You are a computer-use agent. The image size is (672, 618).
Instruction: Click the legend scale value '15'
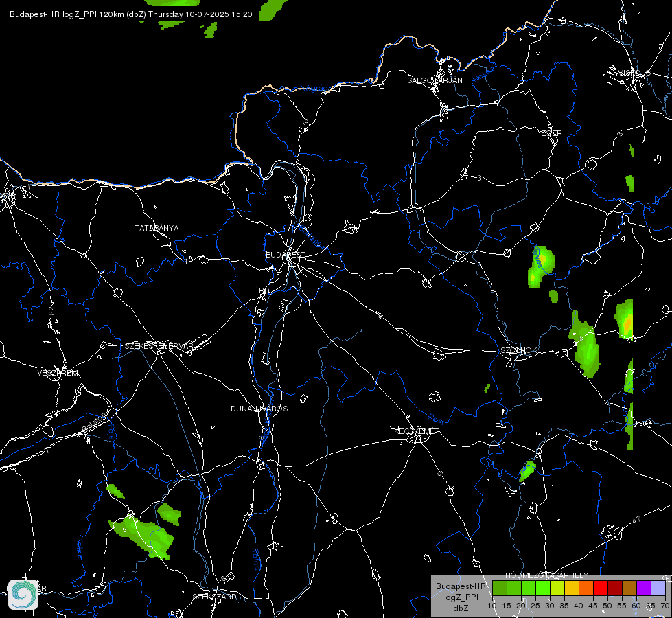click(507, 606)
